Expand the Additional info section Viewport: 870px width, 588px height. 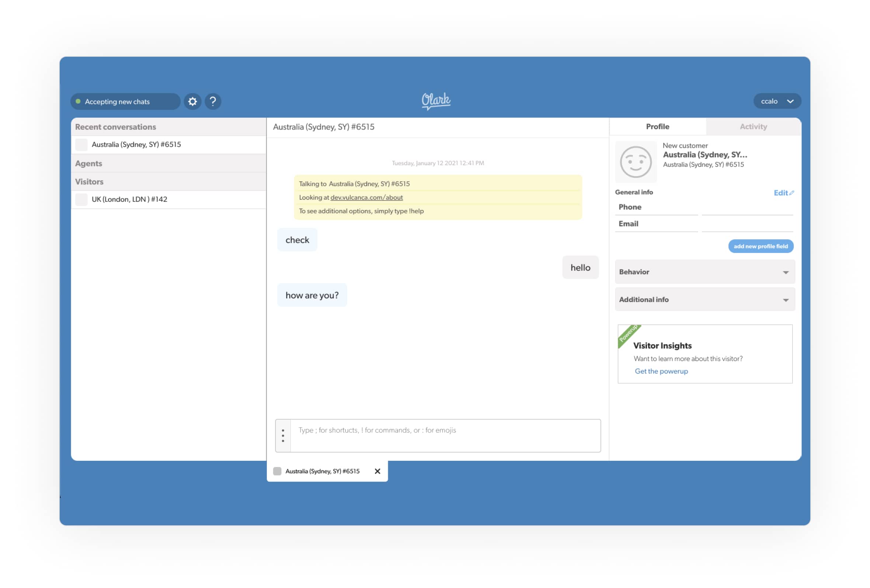(x=704, y=299)
